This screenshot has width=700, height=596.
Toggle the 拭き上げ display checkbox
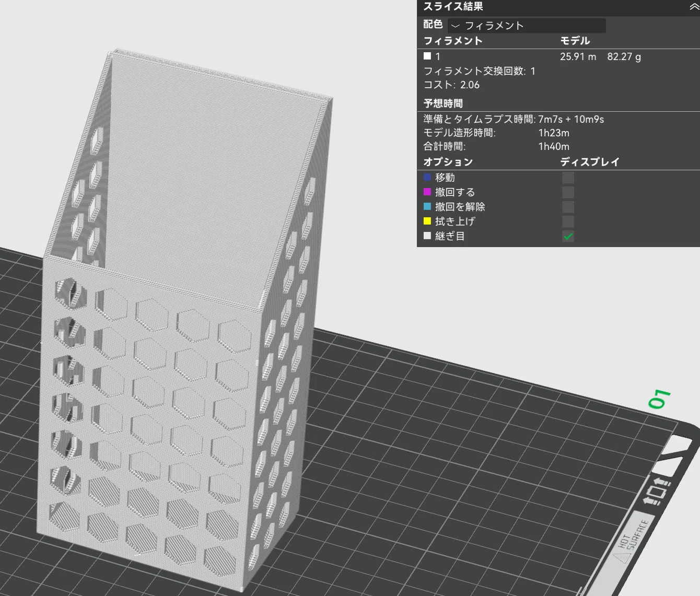[568, 221]
